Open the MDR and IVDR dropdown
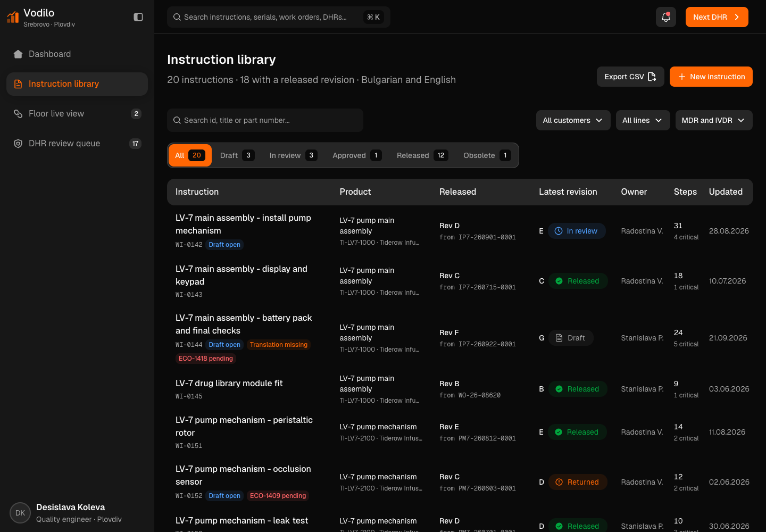Screen dimensions: 766x532 (714, 120)
